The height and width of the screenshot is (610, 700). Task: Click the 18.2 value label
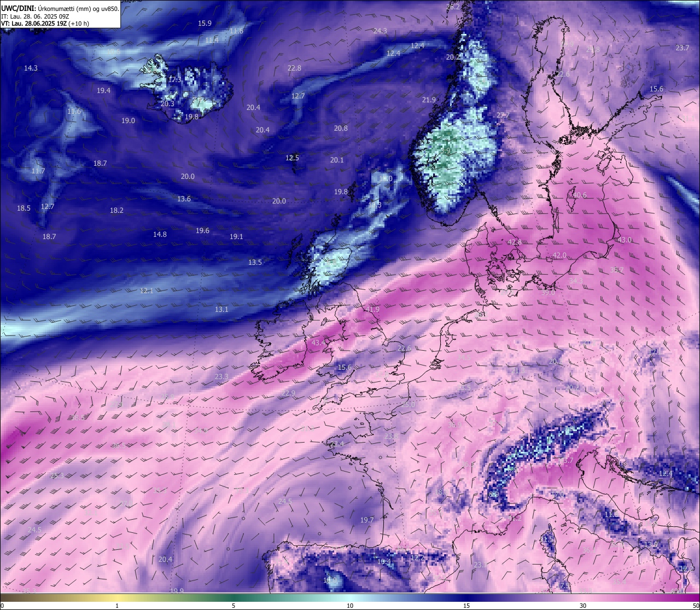[116, 211]
